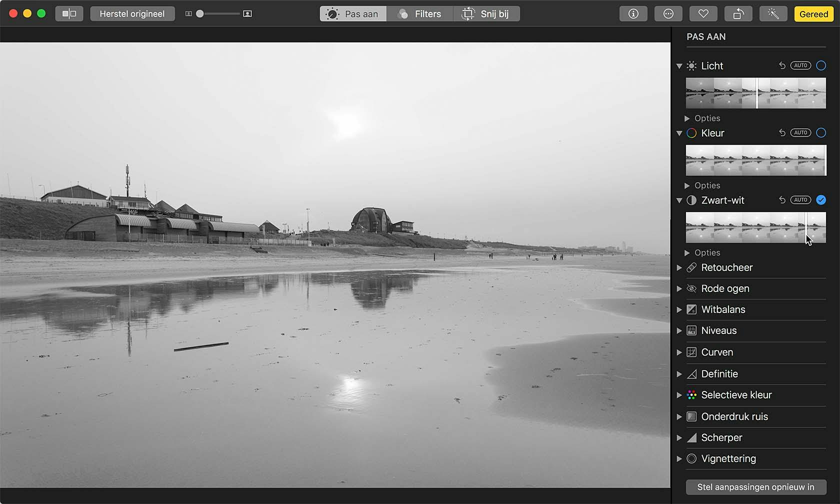Click the Onderdruk ruis icon
The height and width of the screenshot is (504, 840).
point(691,416)
